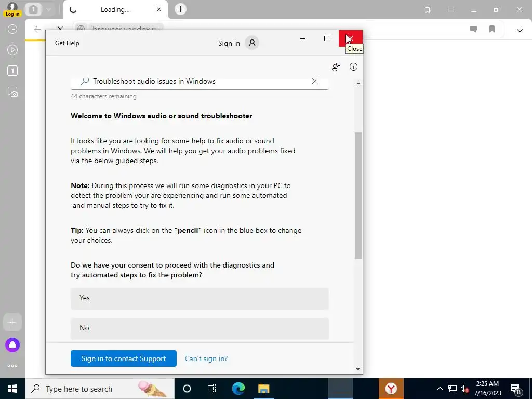Choose No to decline diagnostics
The image size is (532, 399).
pyautogui.click(x=199, y=328)
